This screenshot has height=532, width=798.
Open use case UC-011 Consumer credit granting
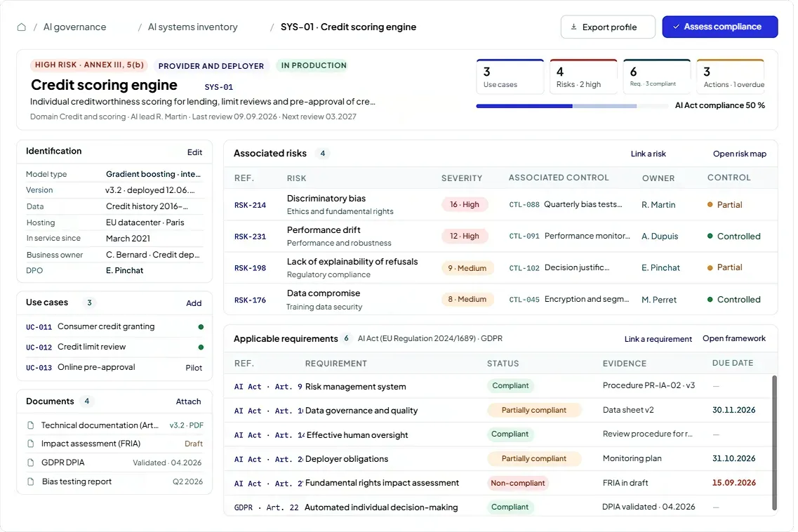(x=114, y=327)
